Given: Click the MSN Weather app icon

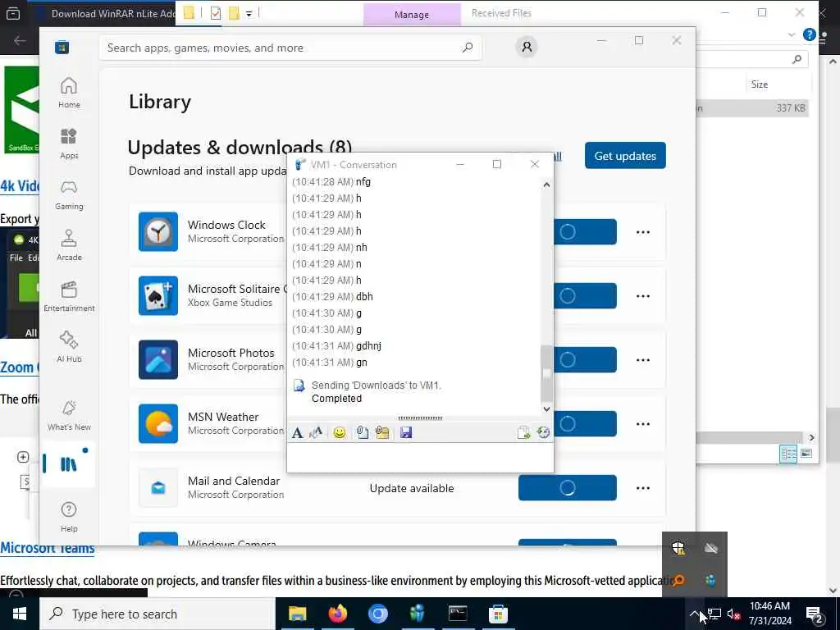Looking at the screenshot, I should [x=158, y=424].
